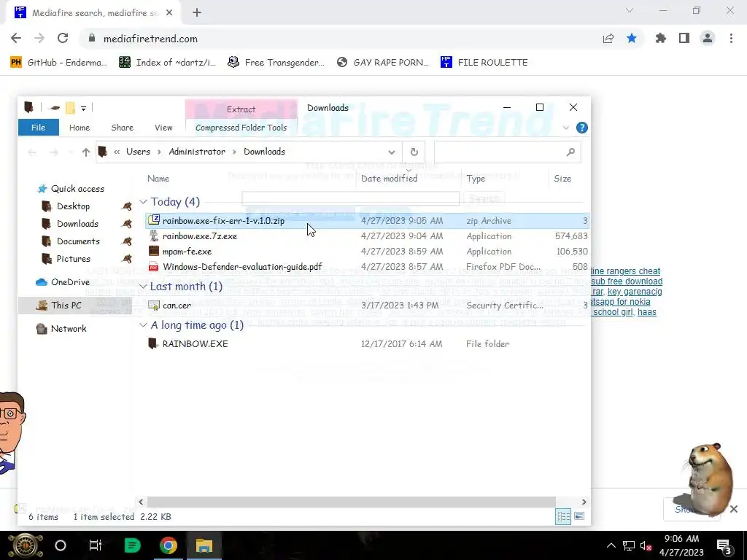Open Downloads in navigation pane
747x560 pixels.
[x=77, y=224]
